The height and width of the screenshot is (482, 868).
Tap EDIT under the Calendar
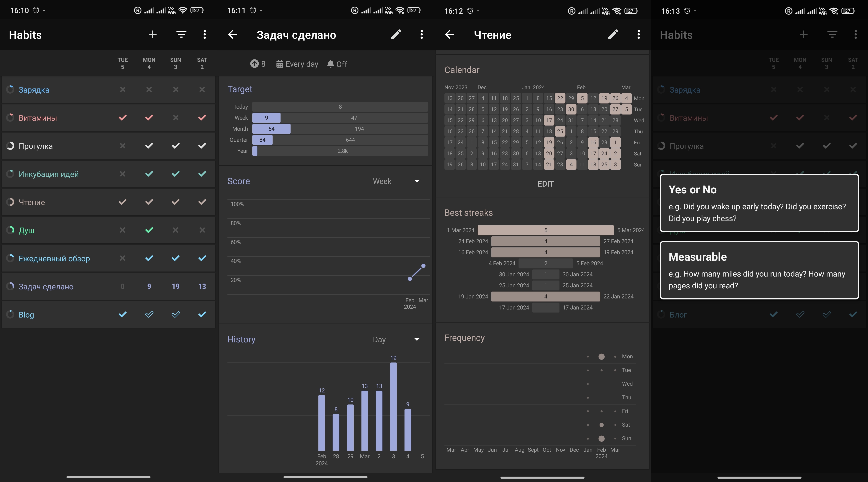[x=546, y=184]
